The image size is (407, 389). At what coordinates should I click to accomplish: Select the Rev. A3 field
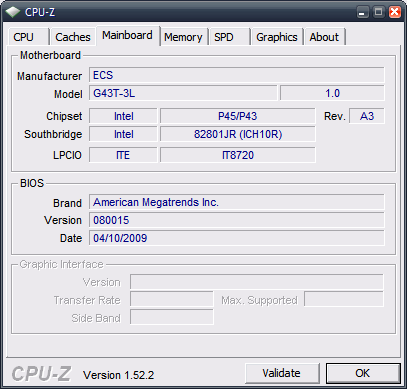point(367,116)
